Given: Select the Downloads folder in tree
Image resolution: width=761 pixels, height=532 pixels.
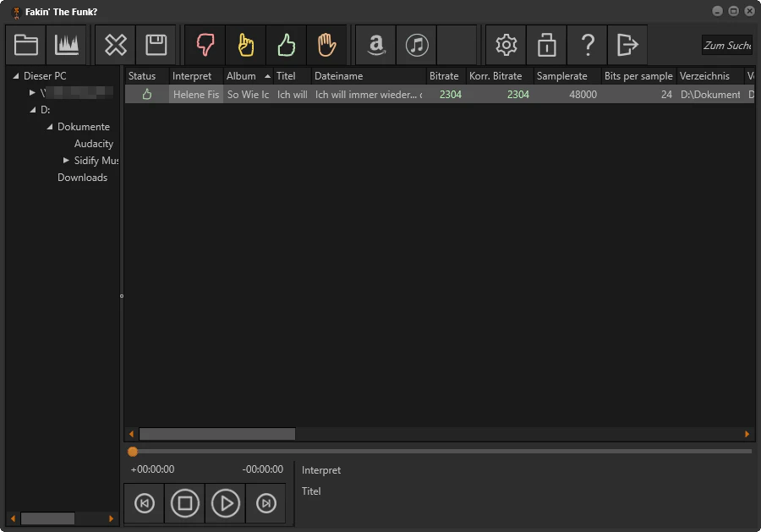Looking at the screenshot, I should [x=83, y=178].
